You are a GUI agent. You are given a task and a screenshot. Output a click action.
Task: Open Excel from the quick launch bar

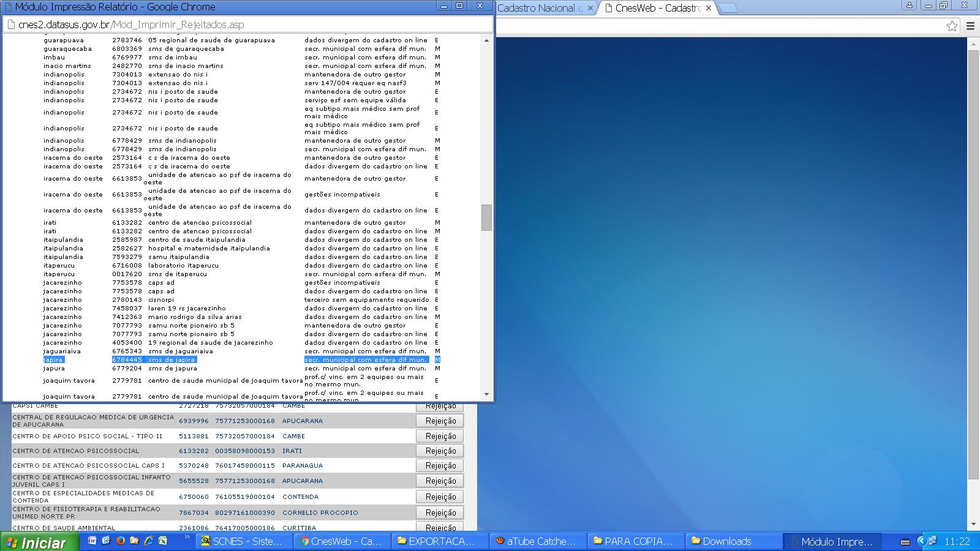[162, 541]
